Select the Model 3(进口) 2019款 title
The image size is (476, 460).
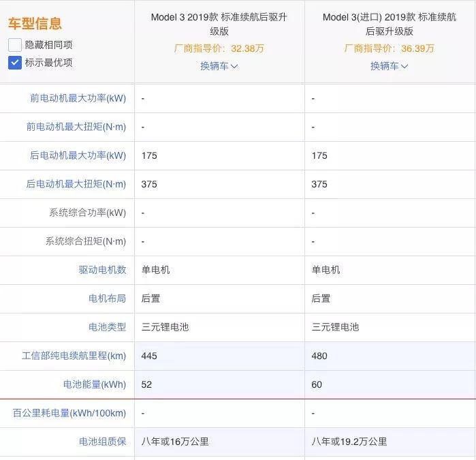pos(390,24)
